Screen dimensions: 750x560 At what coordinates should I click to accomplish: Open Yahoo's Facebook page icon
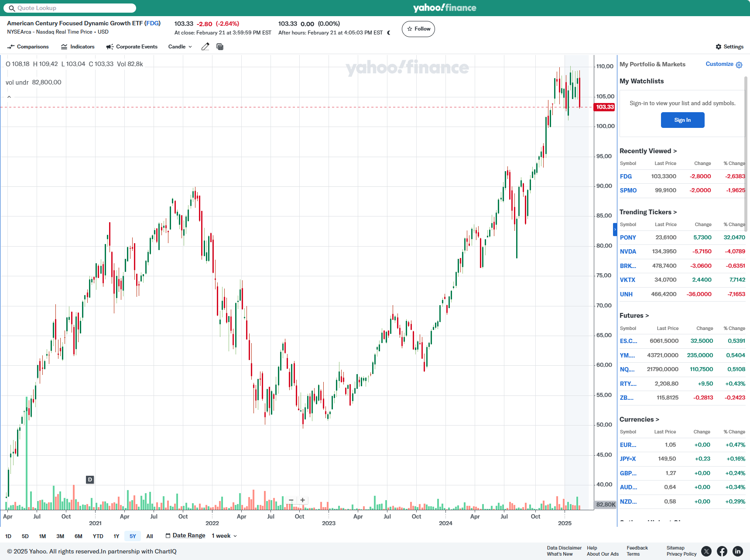[x=722, y=551]
